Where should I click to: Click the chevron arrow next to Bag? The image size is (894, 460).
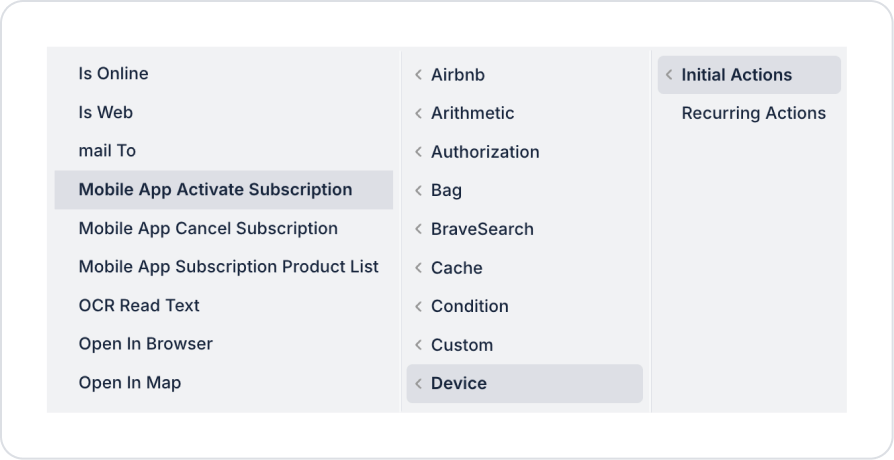pos(418,191)
